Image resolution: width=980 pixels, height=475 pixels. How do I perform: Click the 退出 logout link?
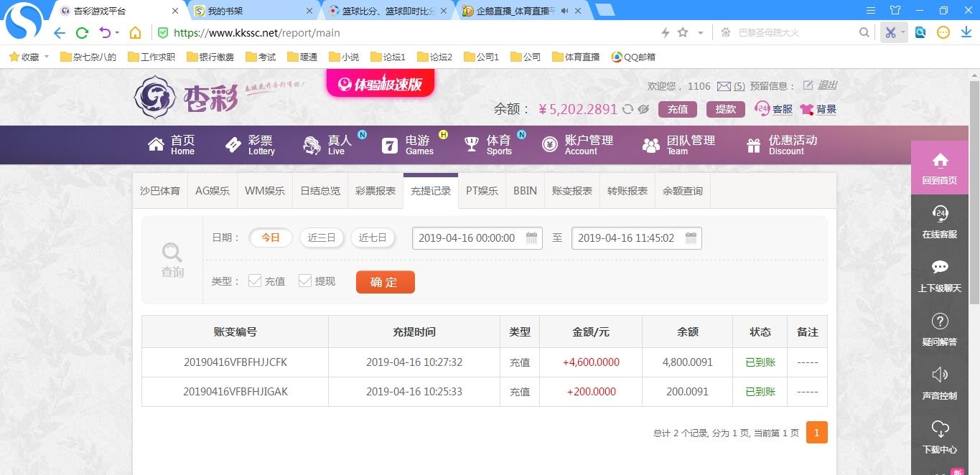(x=827, y=85)
